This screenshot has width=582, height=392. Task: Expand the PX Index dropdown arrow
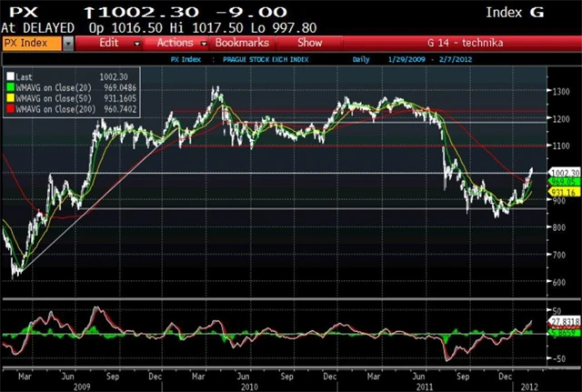coord(67,43)
